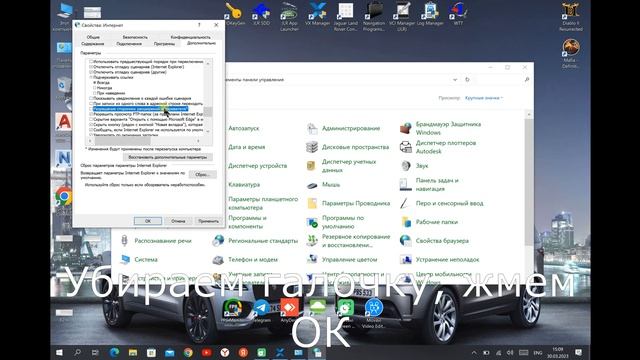This screenshot has width=640, height=360.
Task: Open the VX Manager desktop shortcut
Action: [317, 13]
